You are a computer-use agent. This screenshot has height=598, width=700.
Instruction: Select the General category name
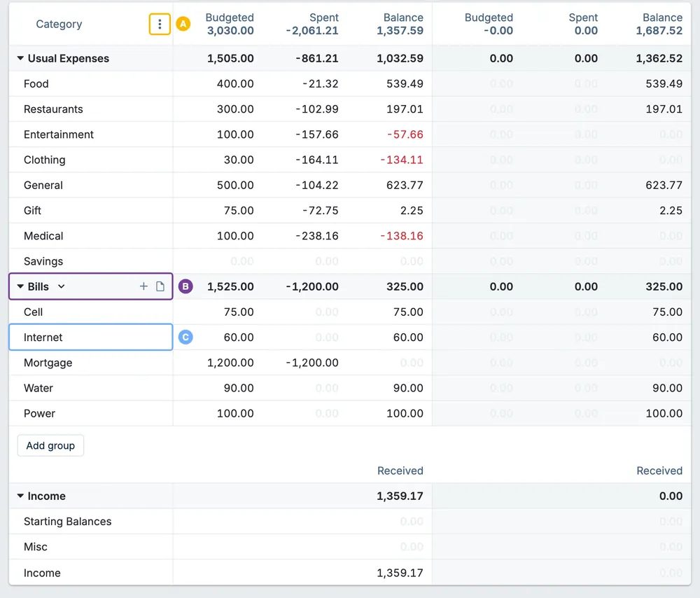(x=43, y=185)
